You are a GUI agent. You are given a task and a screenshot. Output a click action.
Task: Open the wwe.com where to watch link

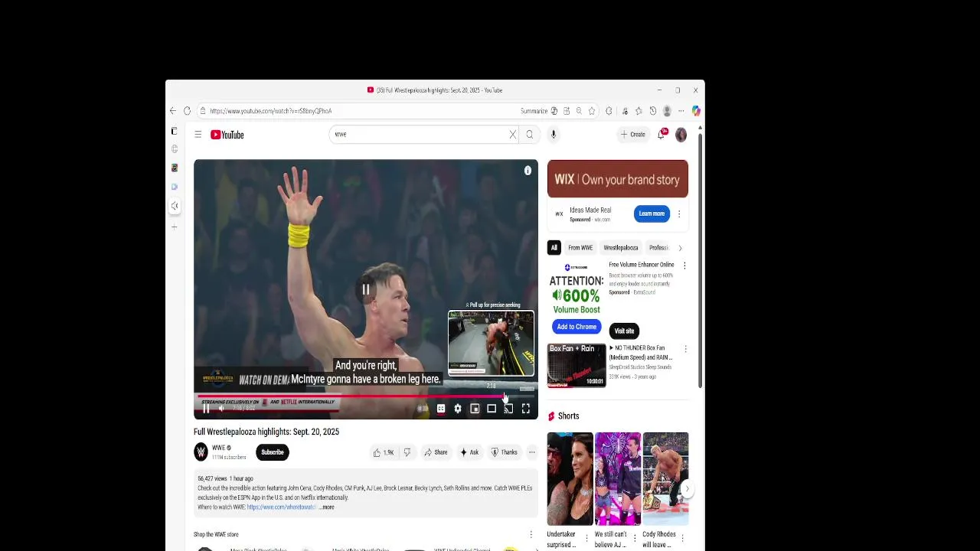[282, 507]
